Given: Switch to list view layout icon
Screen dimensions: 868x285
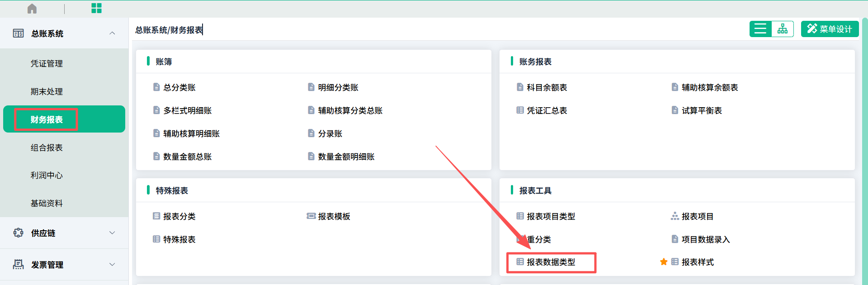Looking at the screenshot, I should coord(760,29).
